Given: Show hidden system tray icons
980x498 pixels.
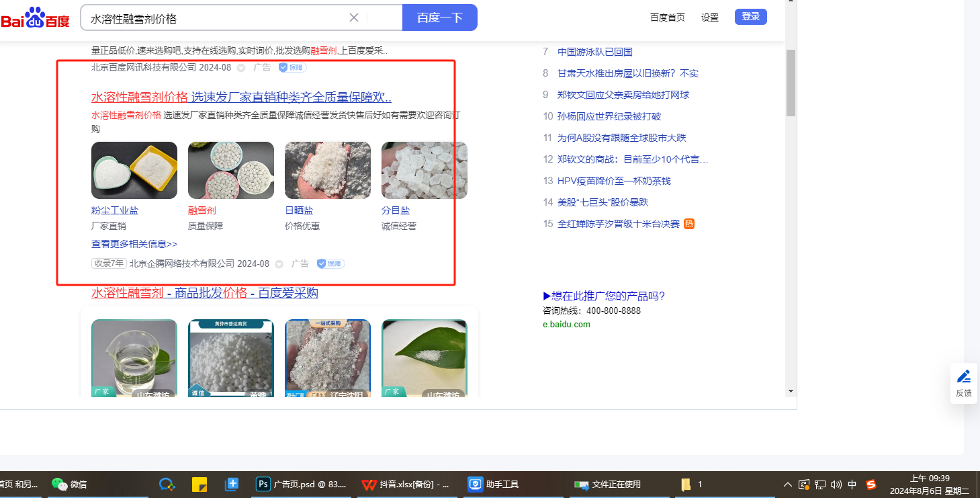Looking at the screenshot, I should tap(788, 485).
